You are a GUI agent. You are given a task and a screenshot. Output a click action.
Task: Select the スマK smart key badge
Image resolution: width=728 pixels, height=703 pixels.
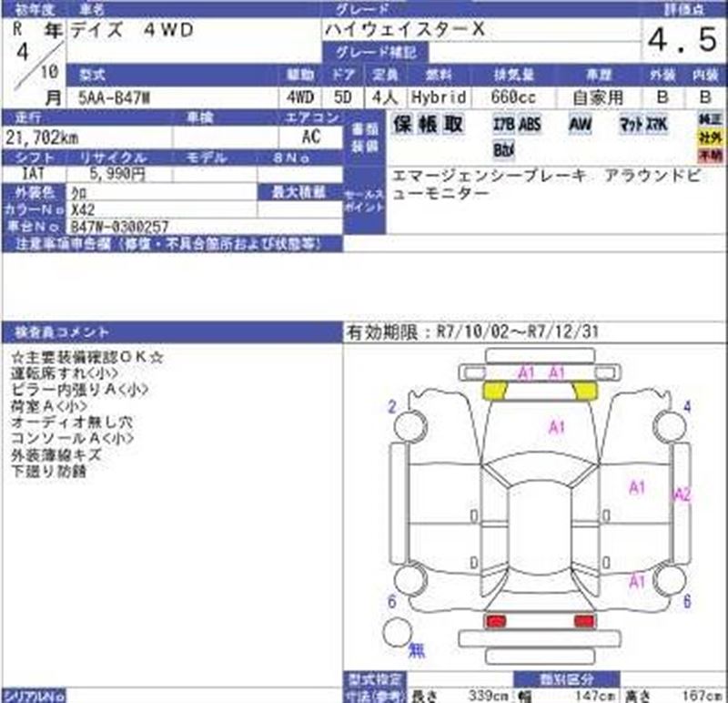(656, 124)
